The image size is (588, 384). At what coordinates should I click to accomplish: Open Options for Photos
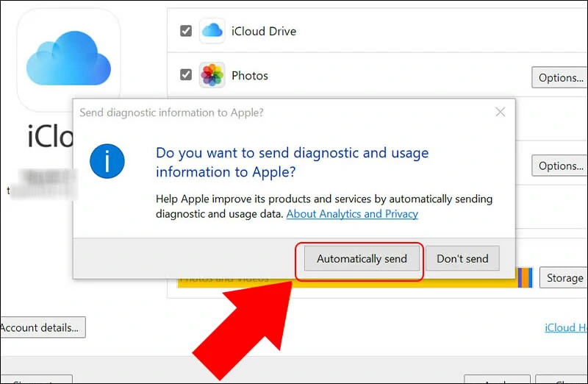click(x=559, y=78)
